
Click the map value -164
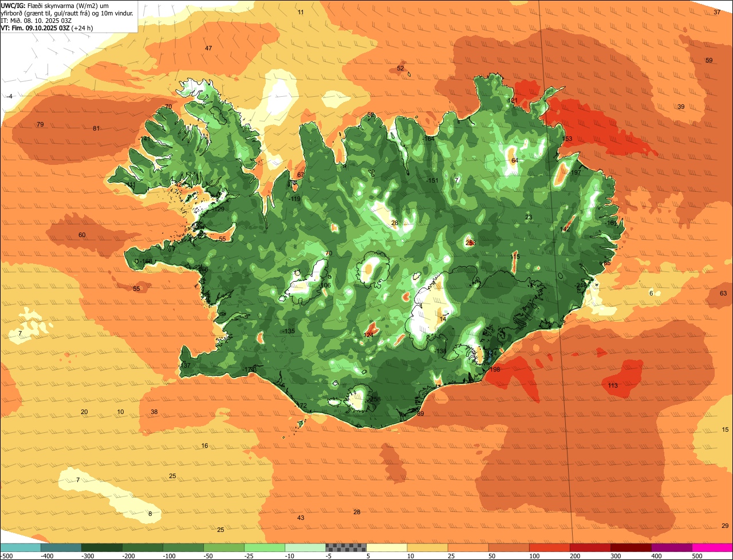[428, 139]
